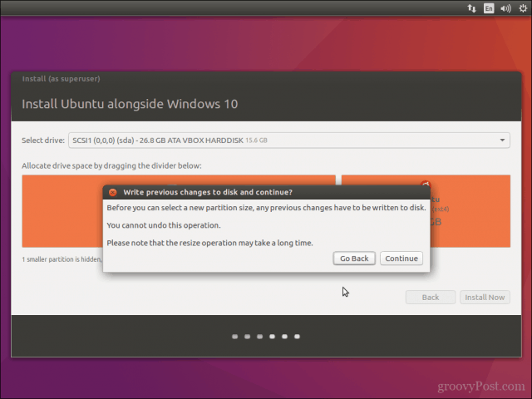This screenshot has width=532, height=399.
Task: Click the divider between the partitions
Action: [x=338, y=180]
